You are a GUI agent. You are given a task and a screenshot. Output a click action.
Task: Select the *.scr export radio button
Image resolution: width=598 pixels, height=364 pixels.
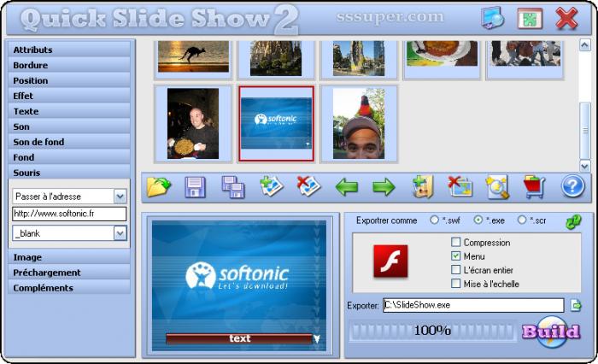(522, 220)
